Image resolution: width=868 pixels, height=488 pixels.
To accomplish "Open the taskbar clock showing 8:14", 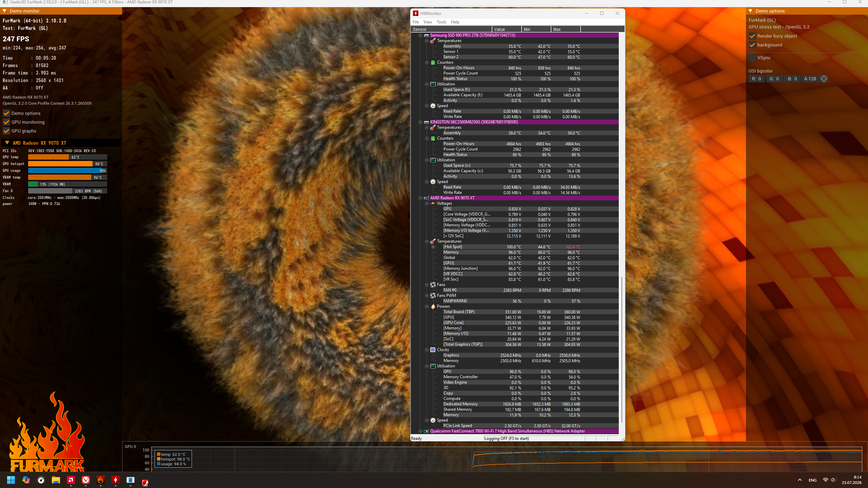I will [x=851, y=480].
